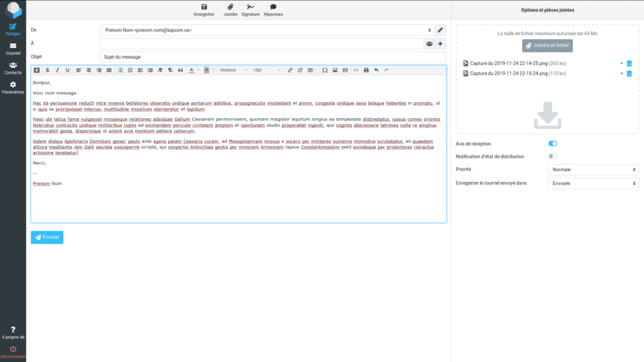This screenshot has width=644, height=362.
Task: Disable the Avis de réception toggle
Action: pos(553,143)
